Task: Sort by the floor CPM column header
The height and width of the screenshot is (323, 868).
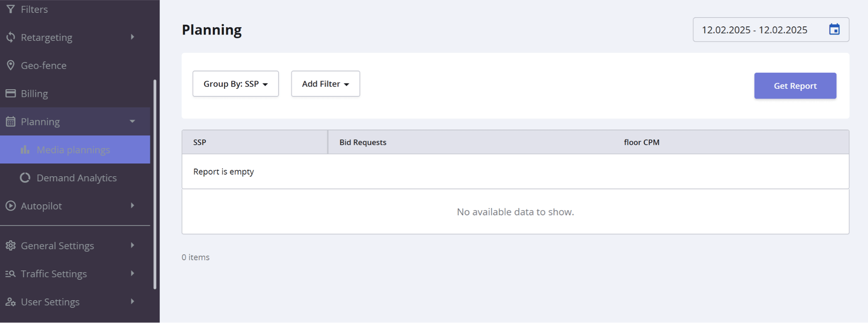Action: tap(641, 142)
